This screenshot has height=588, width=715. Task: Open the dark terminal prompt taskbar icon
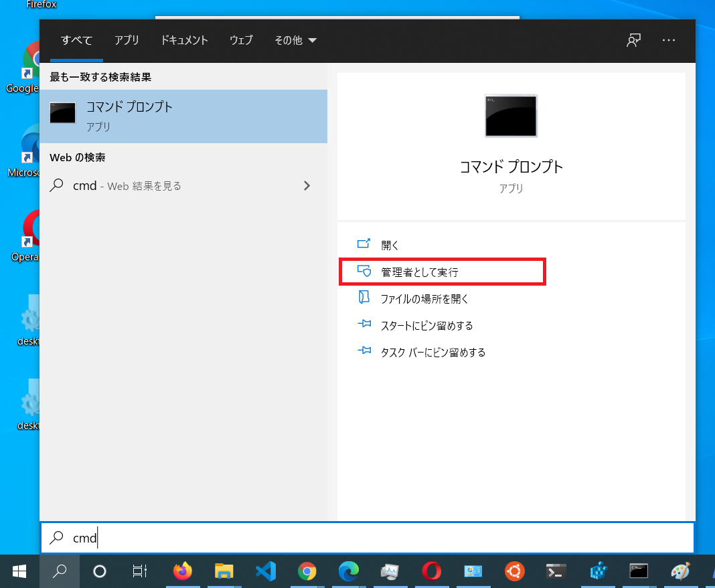coord(556,571)
